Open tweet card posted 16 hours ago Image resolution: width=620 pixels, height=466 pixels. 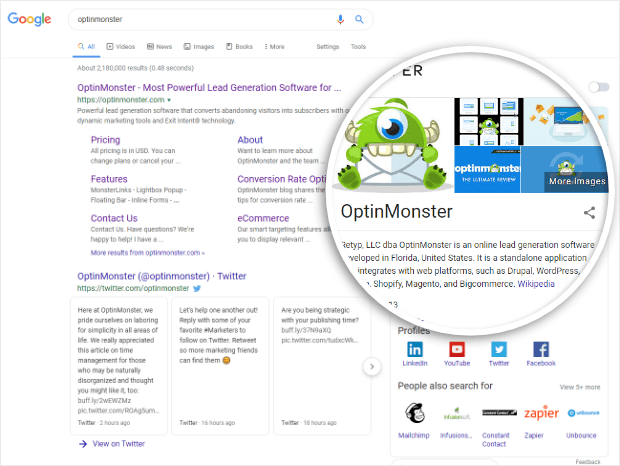(x=220, y=366)
